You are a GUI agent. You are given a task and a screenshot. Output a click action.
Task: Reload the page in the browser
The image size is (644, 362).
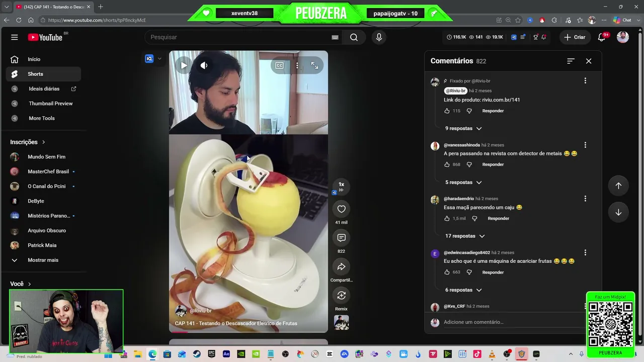19,20
